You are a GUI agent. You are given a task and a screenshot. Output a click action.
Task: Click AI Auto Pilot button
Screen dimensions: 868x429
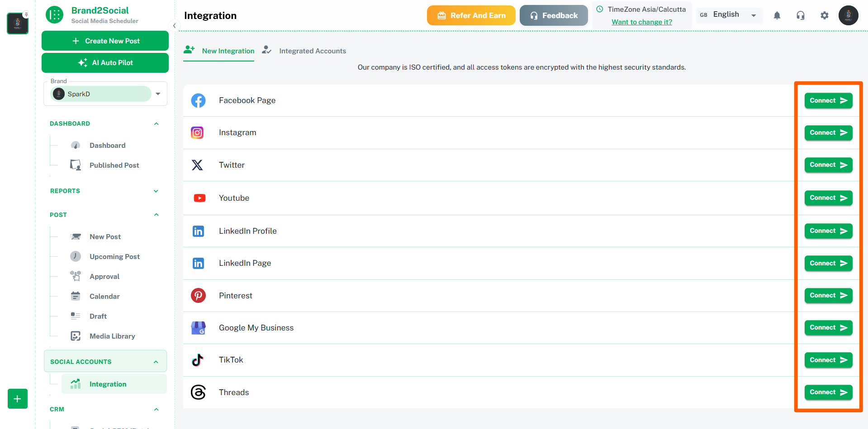coord(105,62)
